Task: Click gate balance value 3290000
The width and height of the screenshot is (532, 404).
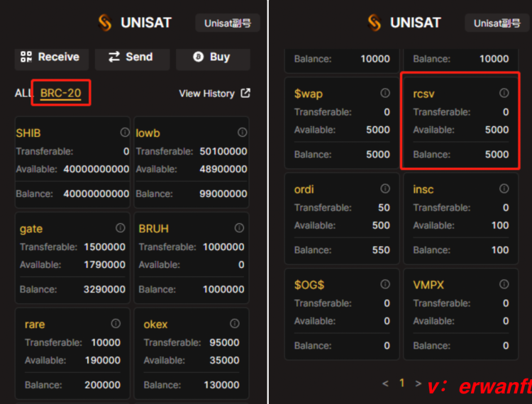Action: point(104,289)
